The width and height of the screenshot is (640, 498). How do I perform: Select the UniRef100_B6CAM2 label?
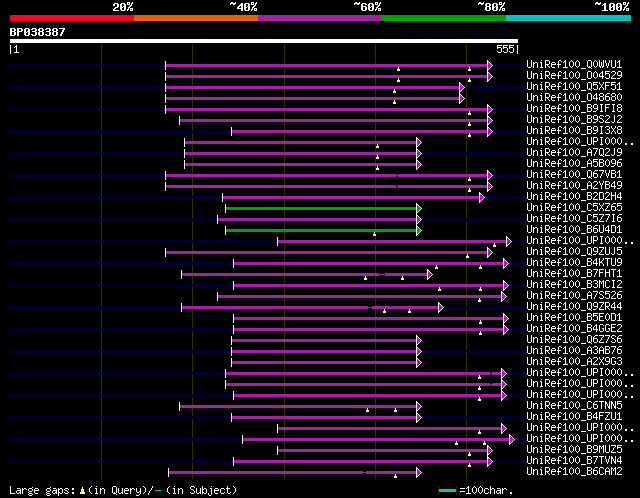574,472
